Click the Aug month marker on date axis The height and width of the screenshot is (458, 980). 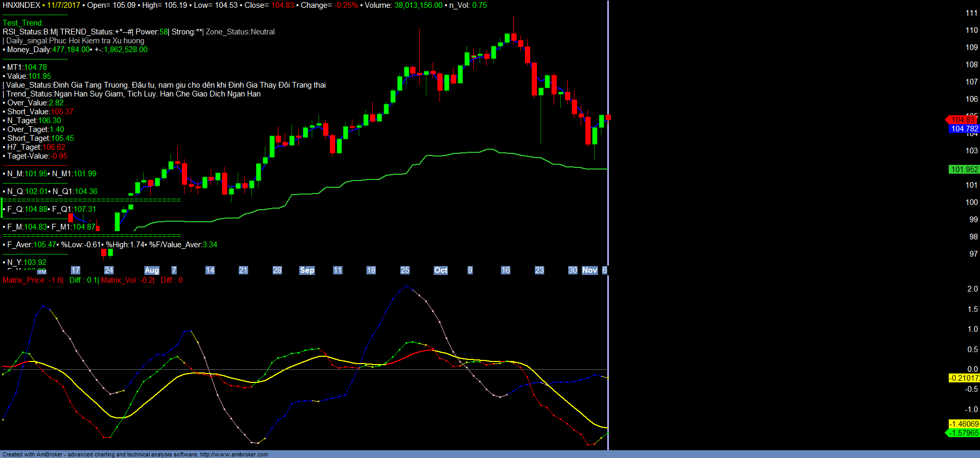pyautogui.click(x=152, y=270)
